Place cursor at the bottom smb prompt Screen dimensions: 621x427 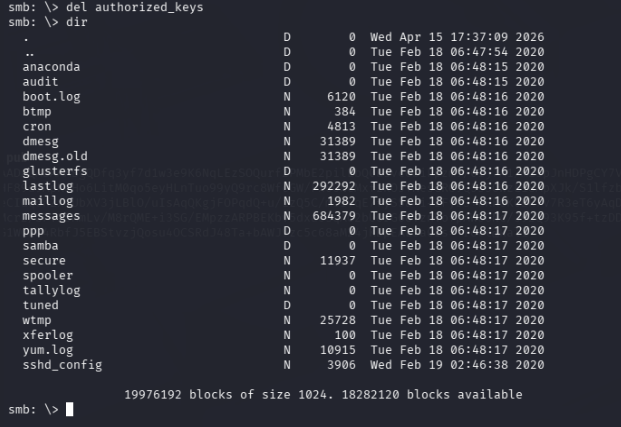pyautogui.click(x=69, y=410)
